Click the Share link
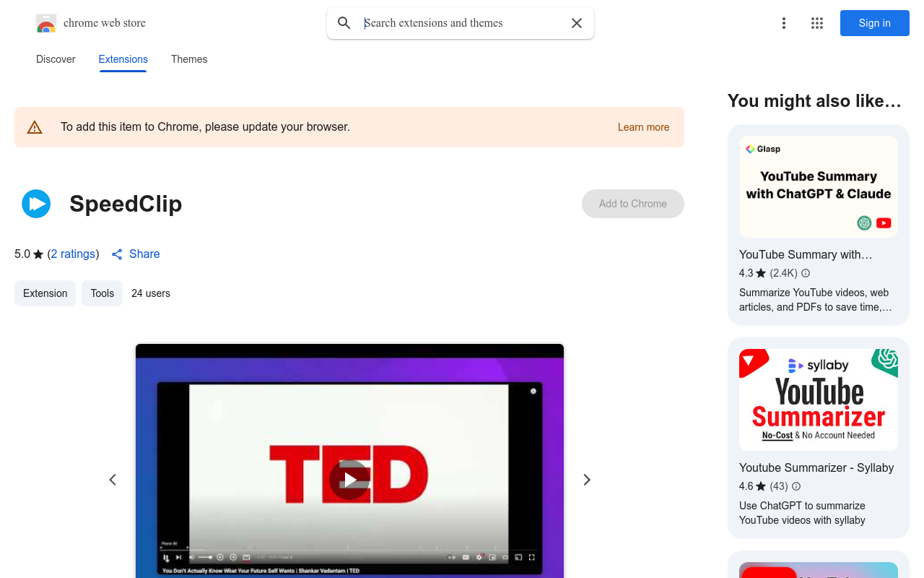Screen dimensions: 924x578 click(x=136, y=254)
